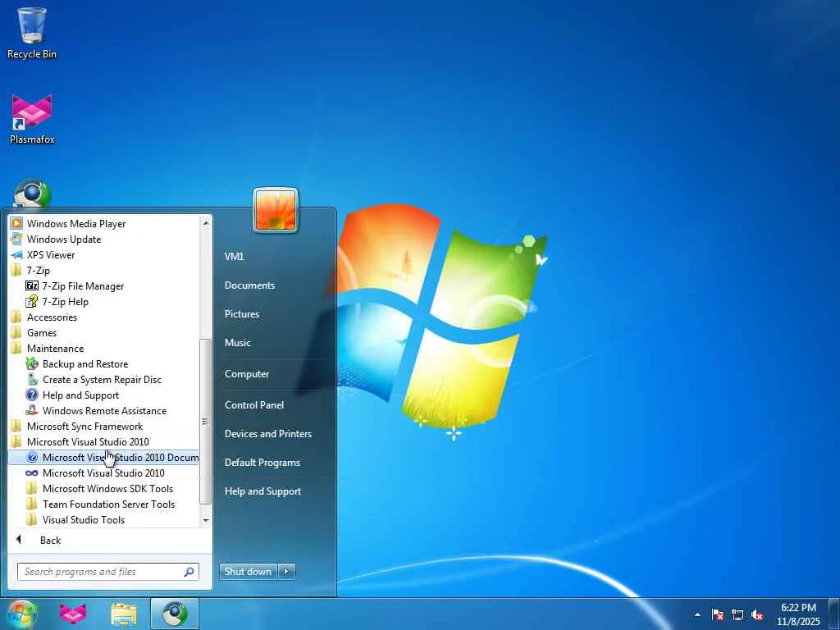Click the Action Center flag icon
The height and width of the screenshot is (630, 840).
[718, 614]
